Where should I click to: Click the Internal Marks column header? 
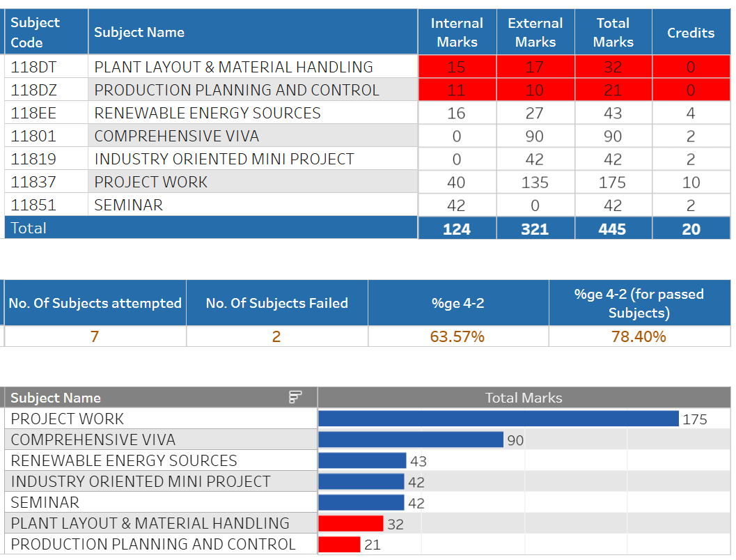[457, 32]
